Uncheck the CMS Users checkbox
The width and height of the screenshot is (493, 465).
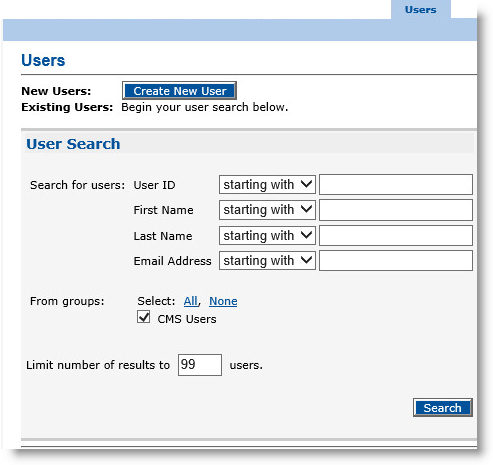tap(143, 317)
